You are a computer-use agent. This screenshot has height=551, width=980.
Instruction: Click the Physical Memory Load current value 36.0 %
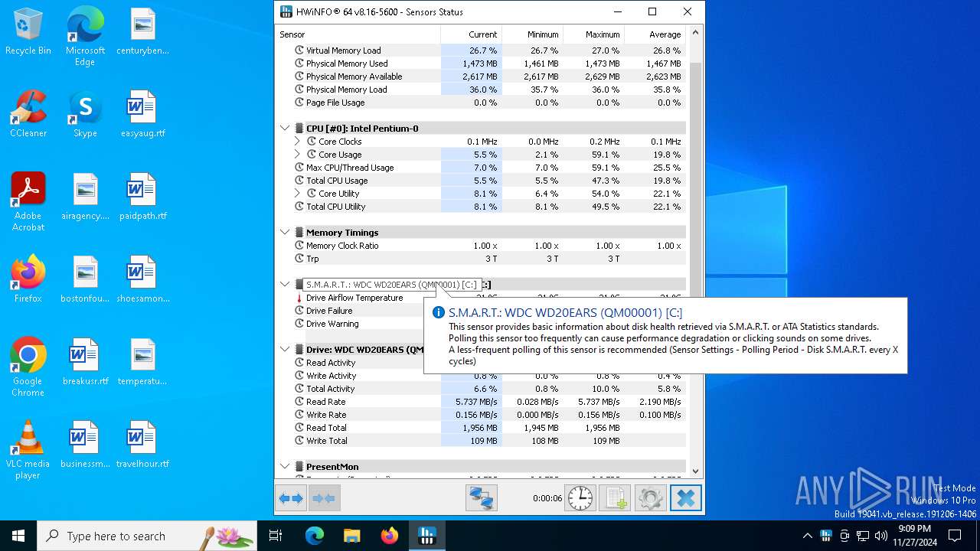tap(482, 90)
